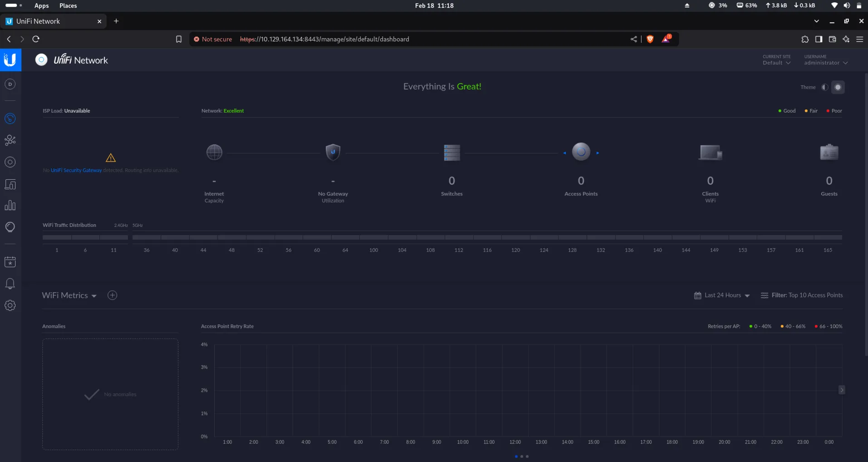Click the Internet globe icon
The width and height of the screenshot is (868, 462).
(214, 152)
